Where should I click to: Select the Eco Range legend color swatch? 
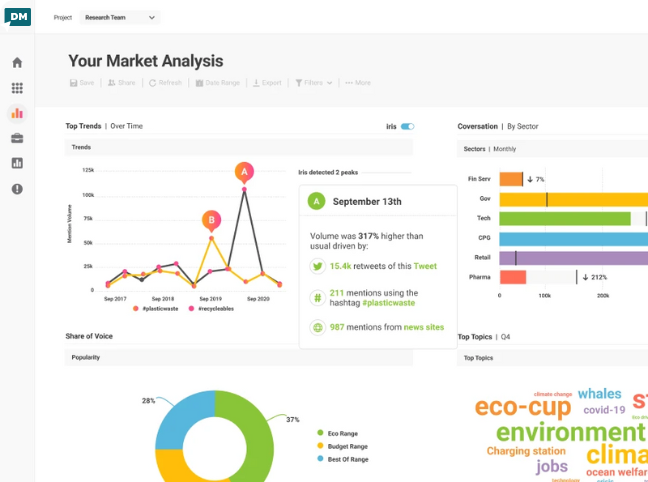pyautogui.click(x=320, y=433)
